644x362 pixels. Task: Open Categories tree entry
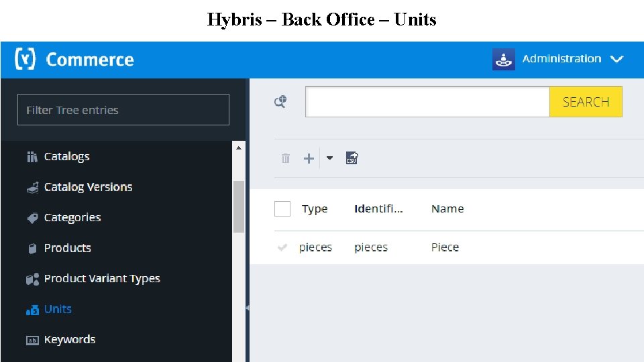click(72, 217)
